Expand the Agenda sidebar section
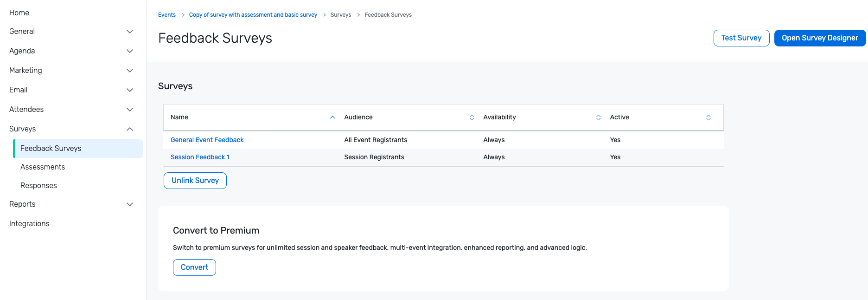 130,51
